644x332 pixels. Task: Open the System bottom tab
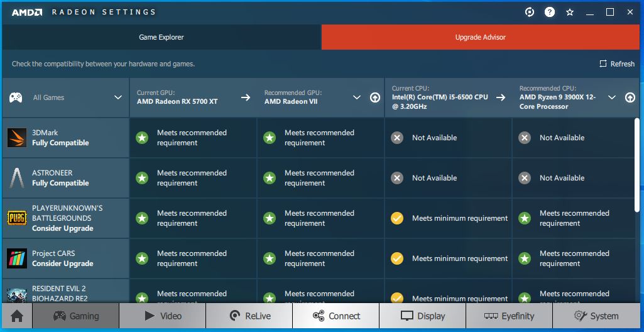596,316
